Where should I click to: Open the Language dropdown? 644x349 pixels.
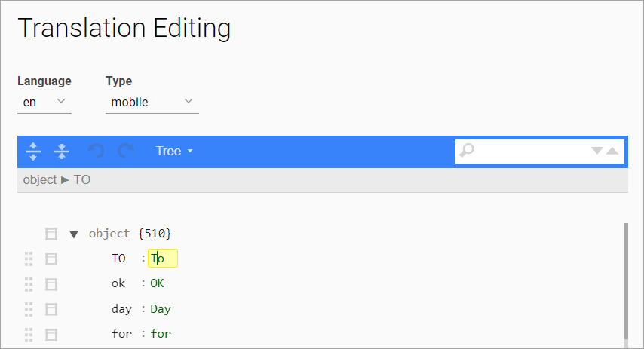[x=44, y=102]
